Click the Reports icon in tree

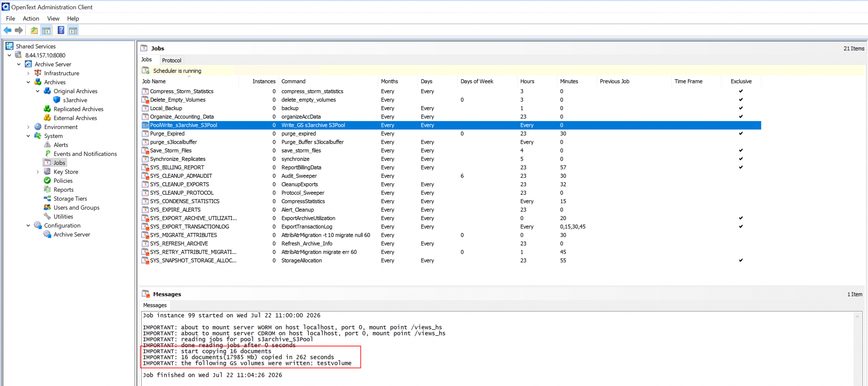[47, 190]
